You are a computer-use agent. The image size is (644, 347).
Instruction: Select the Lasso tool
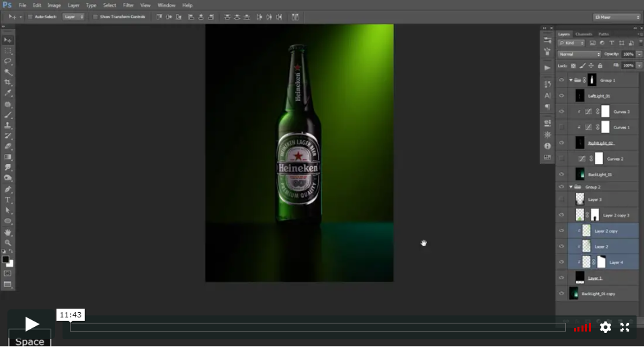8,61
